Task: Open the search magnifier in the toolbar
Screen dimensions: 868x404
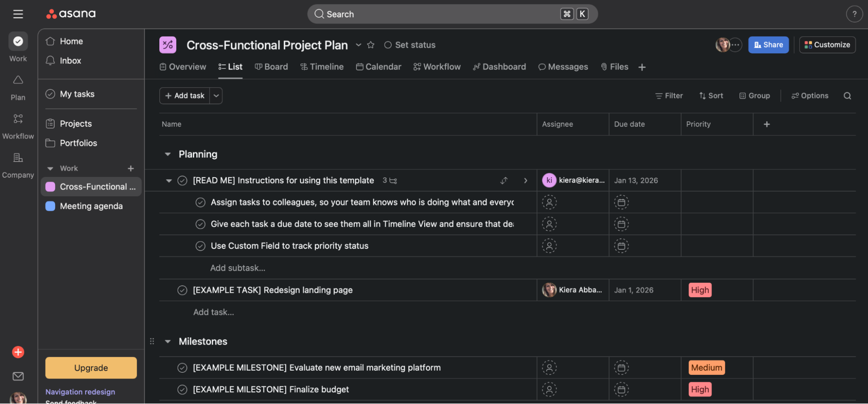Action: pyautogui.click(x=847, y=96)
